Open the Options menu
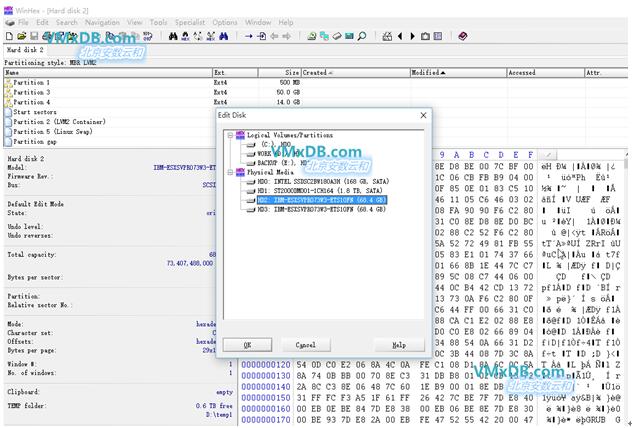Image resolution: width=632 pixels, height=428 pixels. [x=225, y=23]
